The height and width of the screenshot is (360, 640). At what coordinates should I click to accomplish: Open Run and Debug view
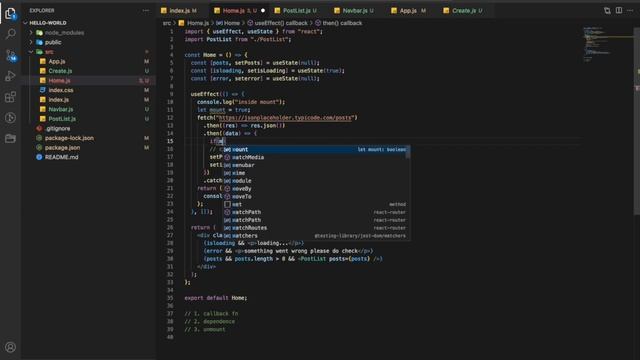10,76
